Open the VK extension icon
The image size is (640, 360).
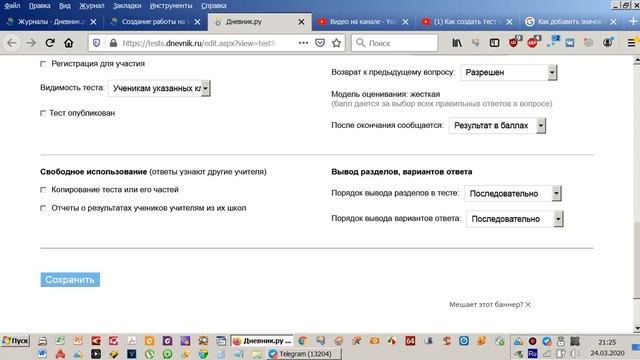[x=570, y=43]
